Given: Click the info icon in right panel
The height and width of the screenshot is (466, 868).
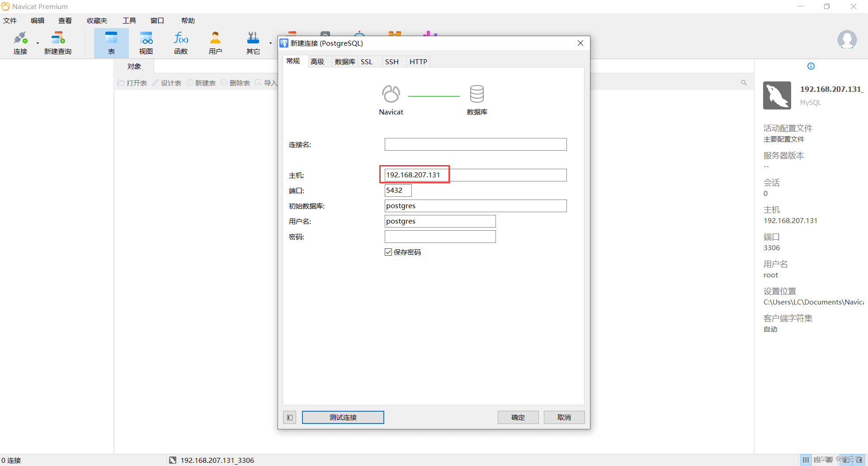Looking at the screenshot, I should pos(811,66).
